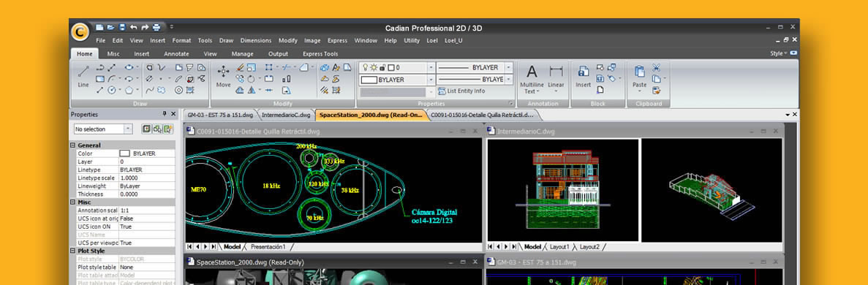Open the Multiline Text dropdown arrow

click(x=538, y=91)
